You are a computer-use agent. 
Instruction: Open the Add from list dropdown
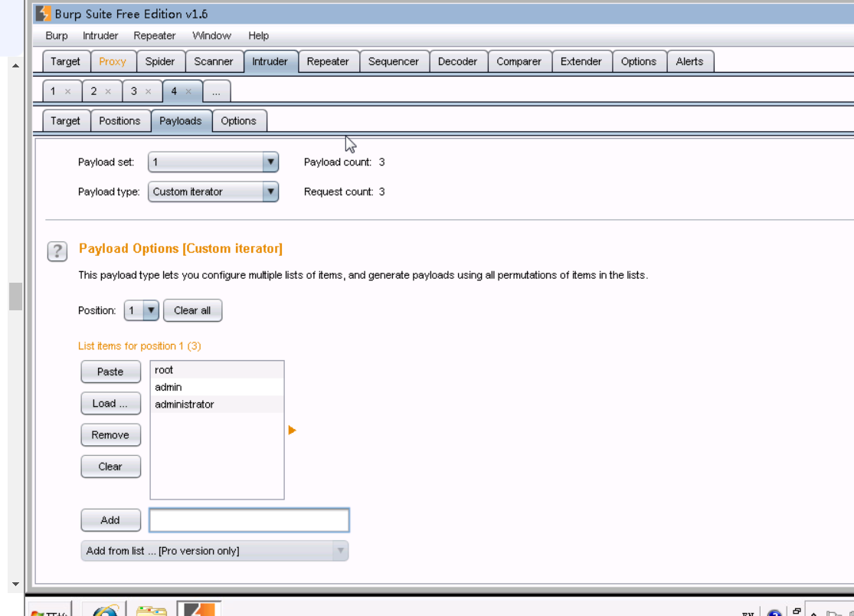pos(214,551)
